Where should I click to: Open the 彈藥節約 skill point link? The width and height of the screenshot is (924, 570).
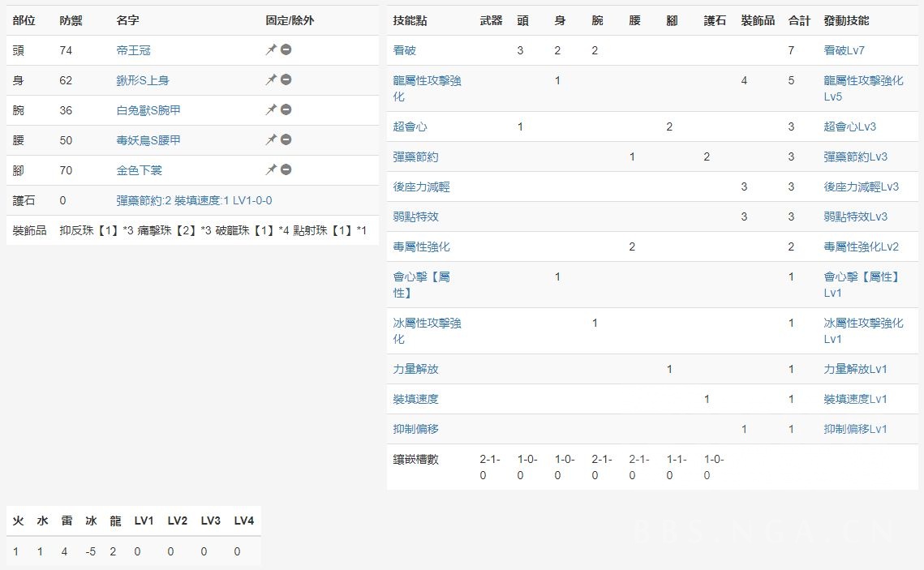coord(415,157)
